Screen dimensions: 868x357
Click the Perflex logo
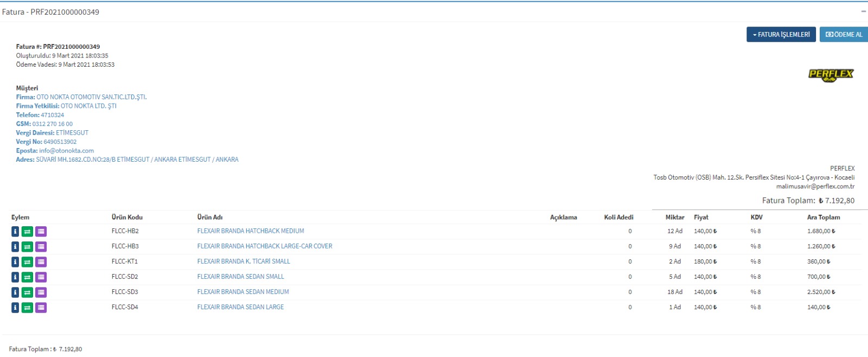831,75
